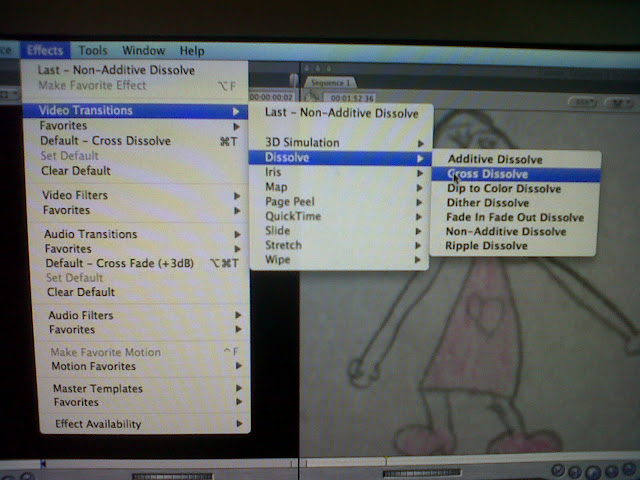Expand the Stretch transitions submenu
Viewport: 640px width, 480px height.
click(339, 245)
